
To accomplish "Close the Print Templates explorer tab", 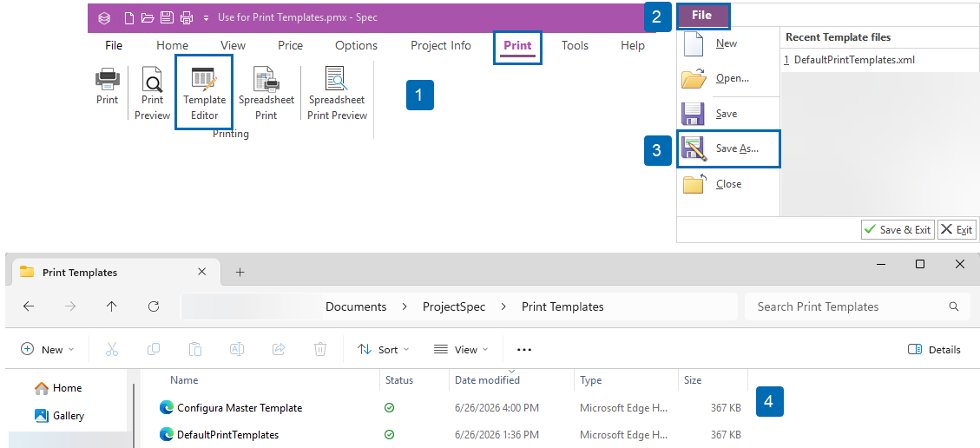I will point(202,272).
